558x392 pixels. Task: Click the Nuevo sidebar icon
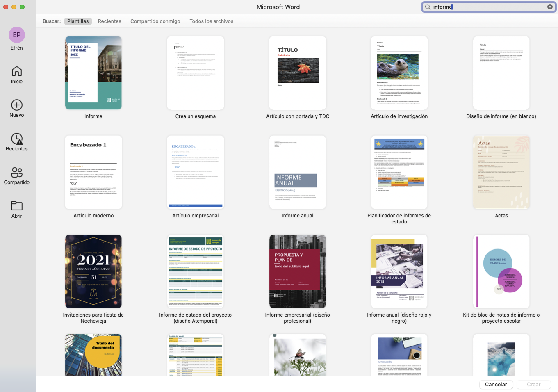click(16, 108)
